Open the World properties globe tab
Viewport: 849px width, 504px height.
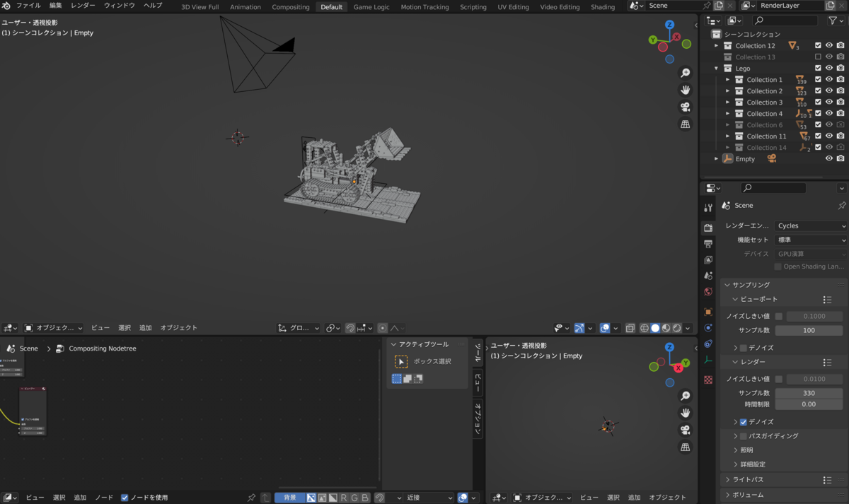[708, 291]
